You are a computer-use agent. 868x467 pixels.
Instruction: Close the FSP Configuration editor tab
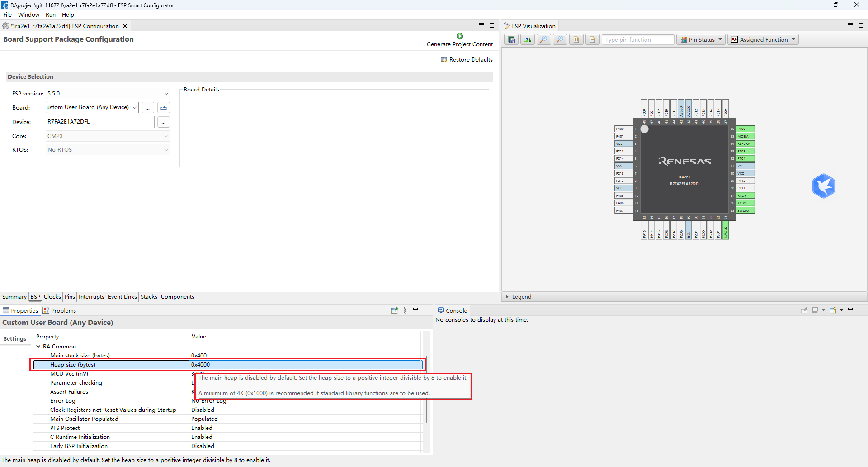pos(125,26)
